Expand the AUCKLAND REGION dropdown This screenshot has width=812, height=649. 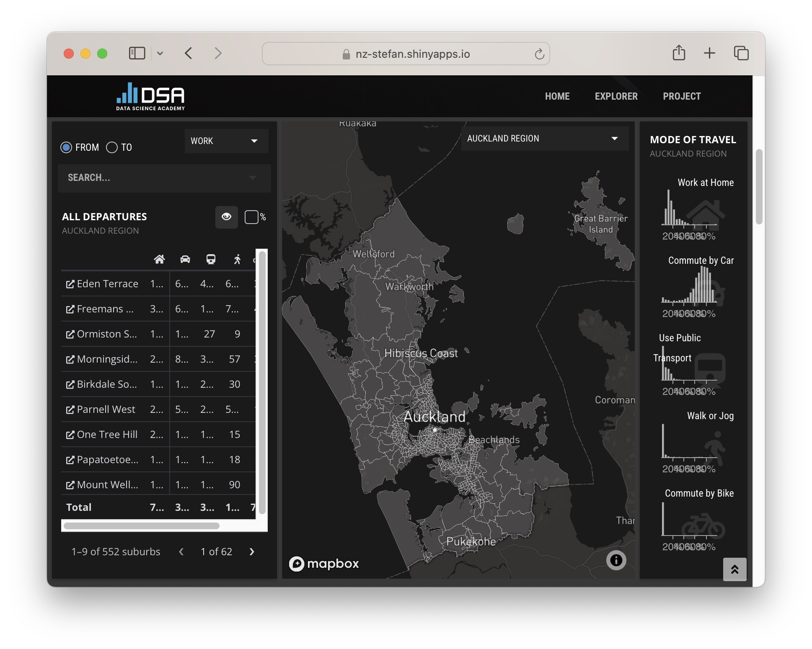click(544, 139)
